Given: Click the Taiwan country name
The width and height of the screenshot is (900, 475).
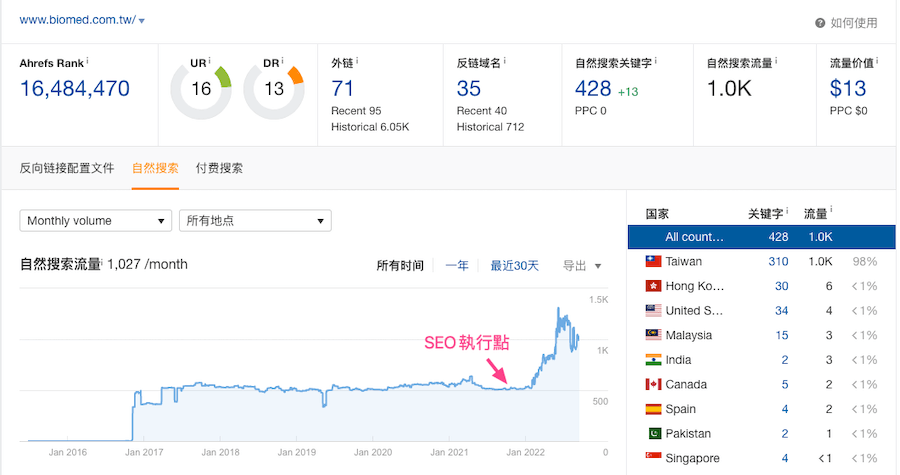Looking at the screenshot, I should (x=684, y=262).
